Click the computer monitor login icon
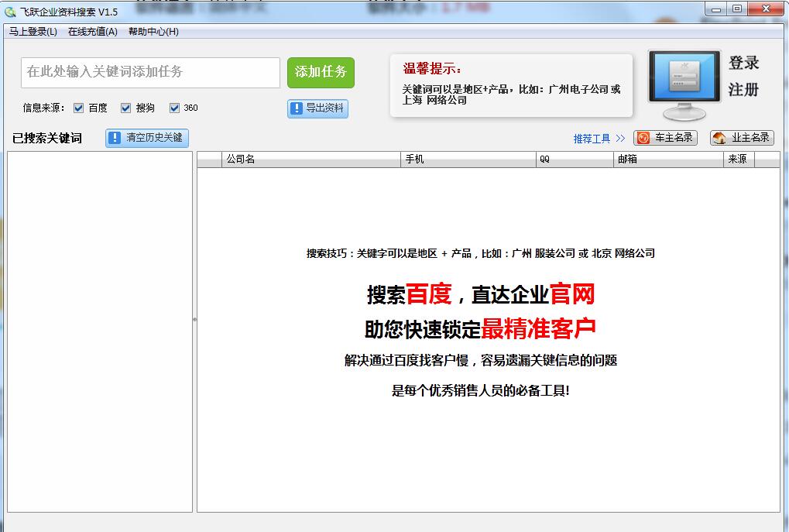Image resolution: width=789 pixels, height=532 pixels. click(684, 84)
